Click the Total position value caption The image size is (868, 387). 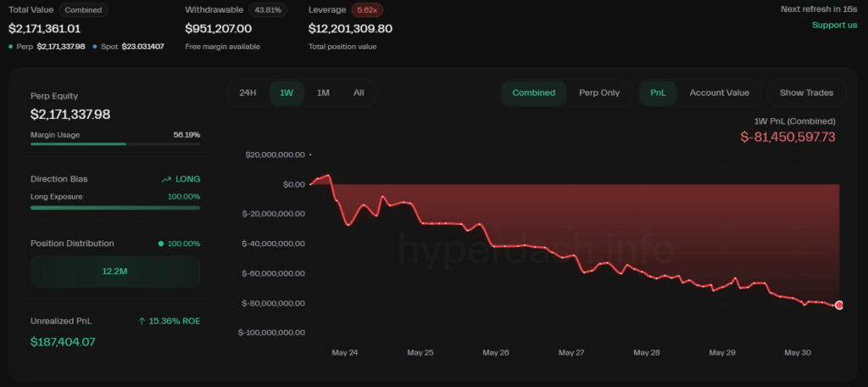(x=342, y=47)
